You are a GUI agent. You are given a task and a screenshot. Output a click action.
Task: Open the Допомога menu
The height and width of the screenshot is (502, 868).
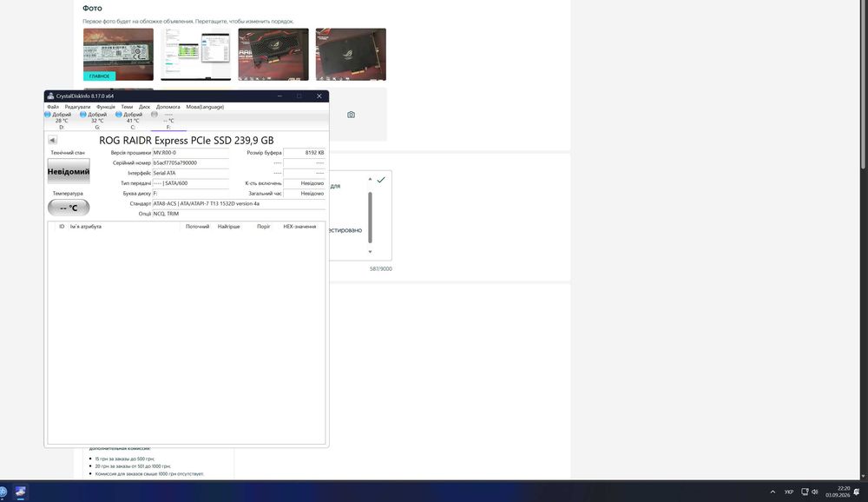coord(168,107)
